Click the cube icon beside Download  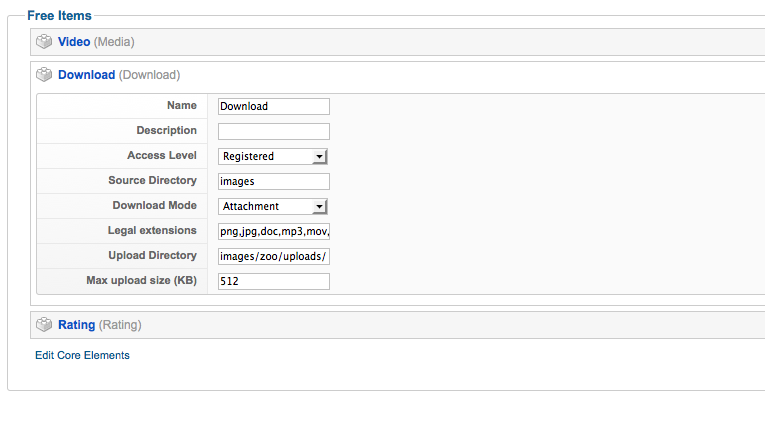coord(44,75)
